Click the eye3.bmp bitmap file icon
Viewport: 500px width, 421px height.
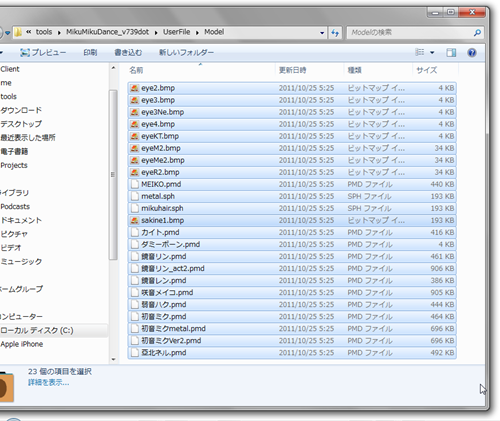(134, 100)
